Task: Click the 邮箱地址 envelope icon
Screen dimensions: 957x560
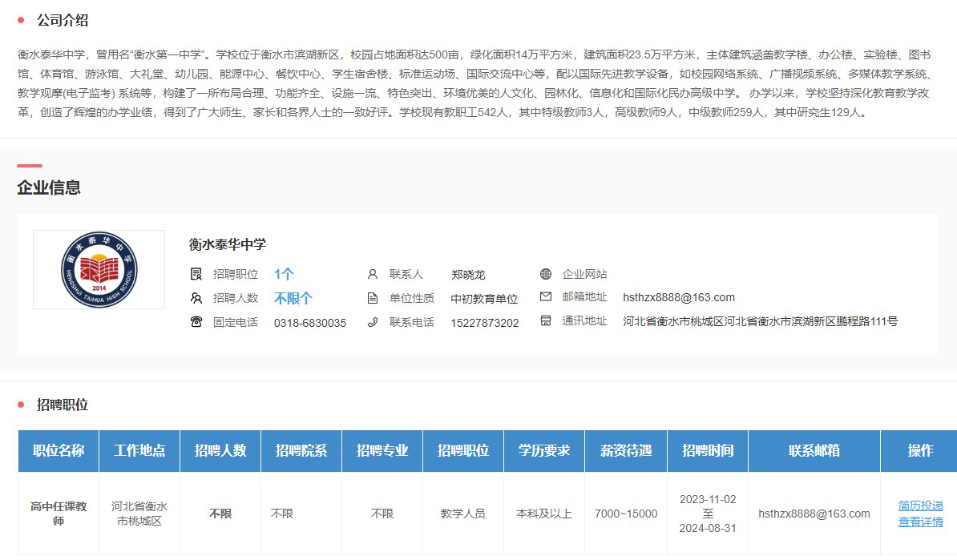Action: (546, 297)
